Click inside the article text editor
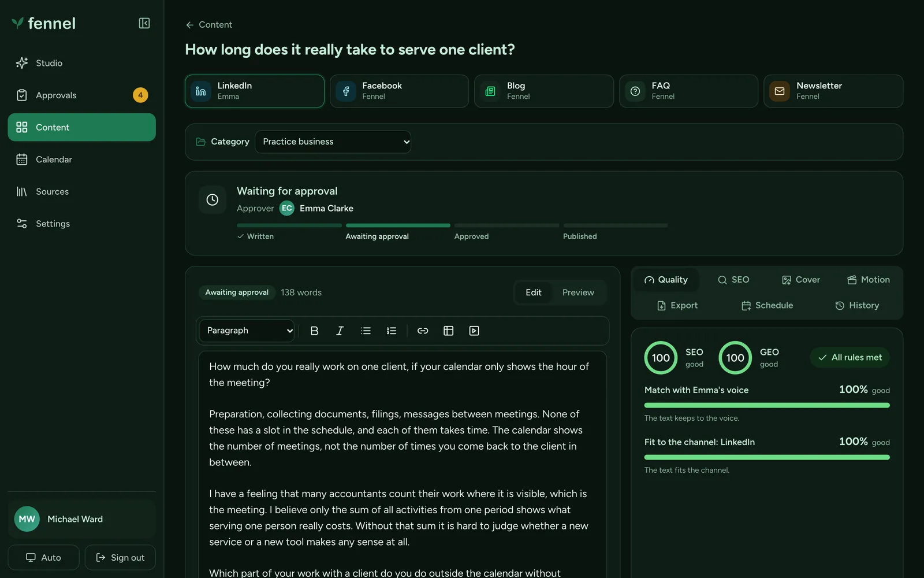The height and width of the screenshot is (578, 924). (403, 465)
